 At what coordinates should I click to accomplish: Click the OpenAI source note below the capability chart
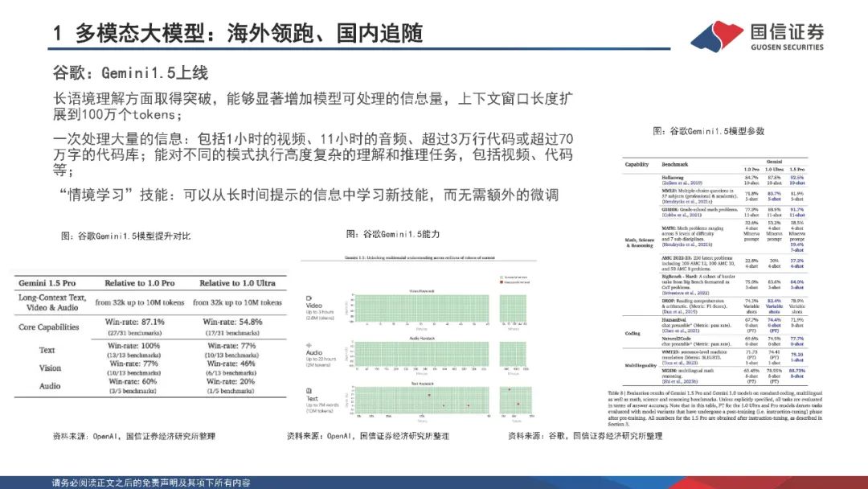pyautogui.click(x=368, y=437)
